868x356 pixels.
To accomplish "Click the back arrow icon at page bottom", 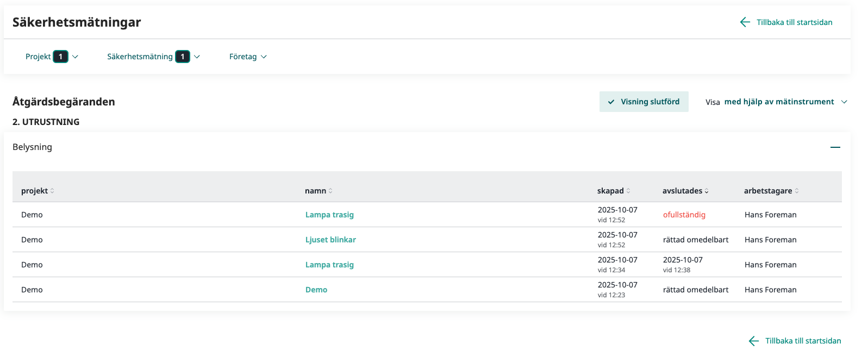I will coord(753,341).
